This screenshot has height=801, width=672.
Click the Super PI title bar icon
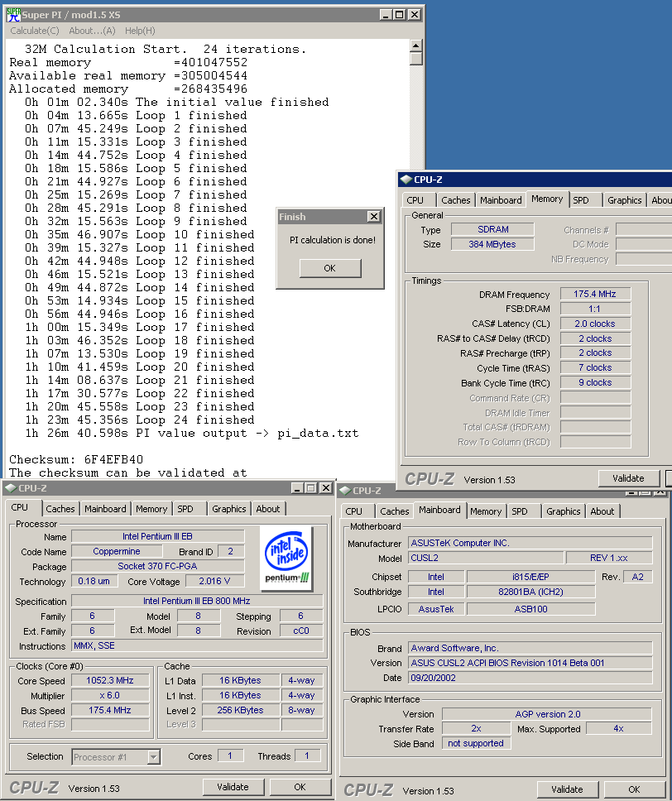click(13, 14)
